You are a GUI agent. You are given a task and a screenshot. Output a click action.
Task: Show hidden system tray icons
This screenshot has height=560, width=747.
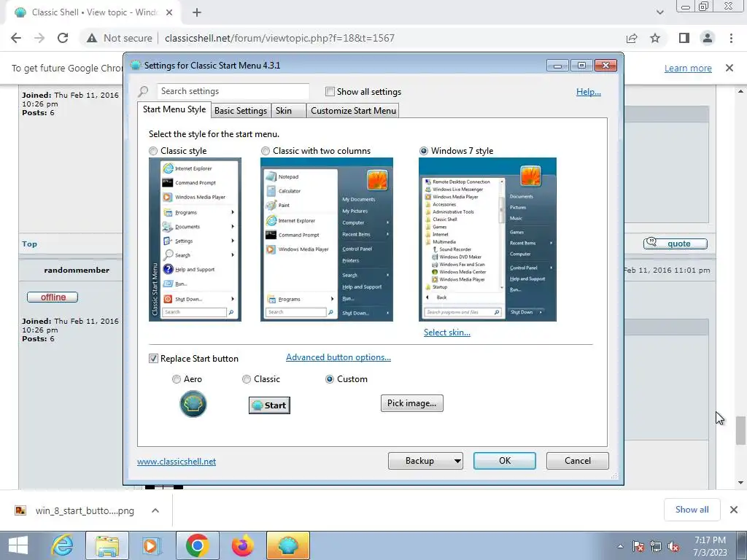click(620, 546)
